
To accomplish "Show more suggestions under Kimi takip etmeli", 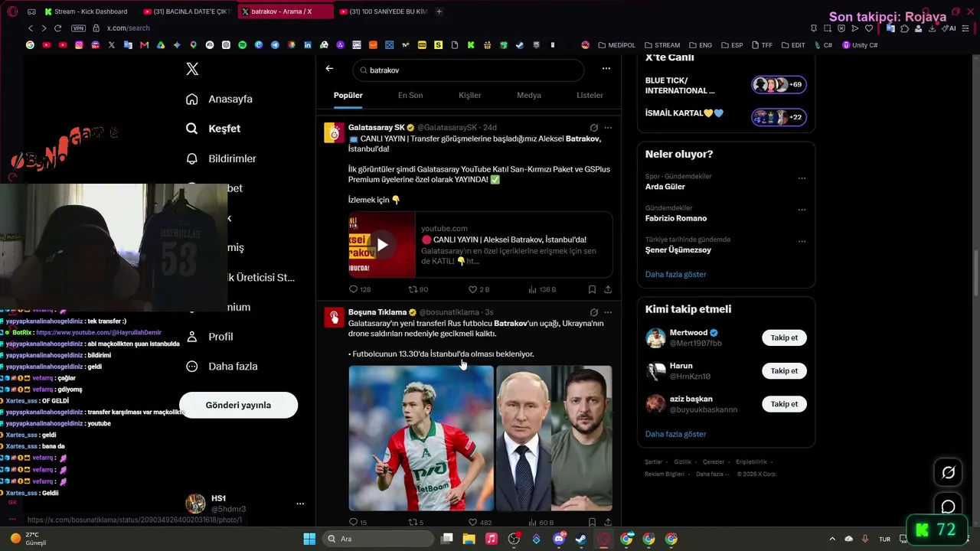I will 675,434.
